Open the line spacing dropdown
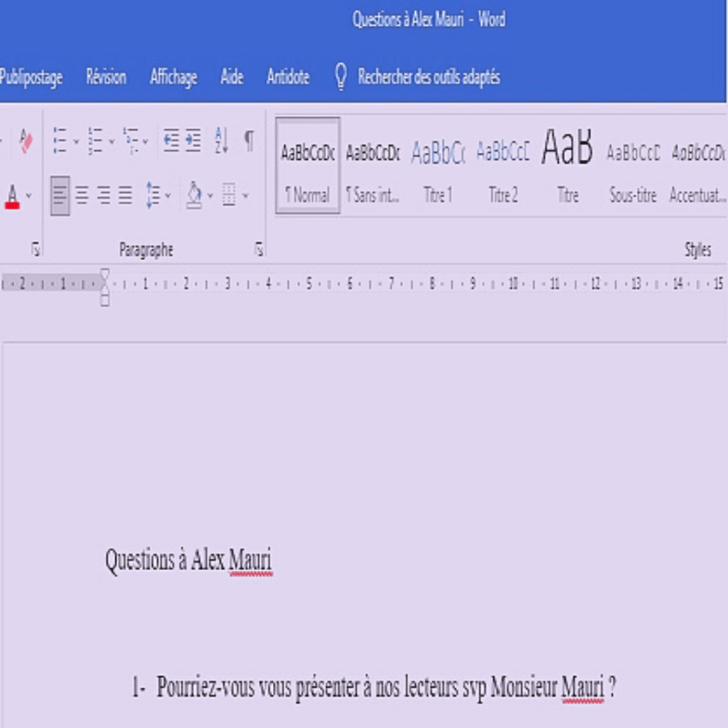This screenshot has width=728, height=728. tap(158, 195)
